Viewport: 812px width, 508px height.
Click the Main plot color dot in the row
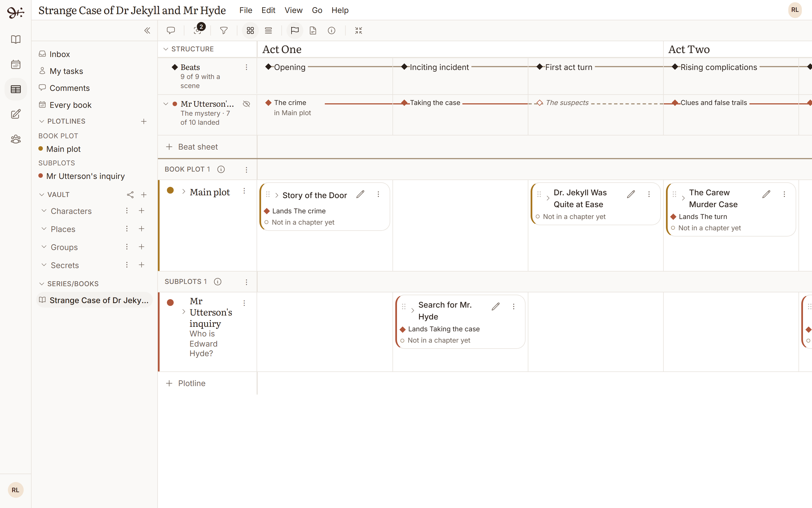pos(171,190)
